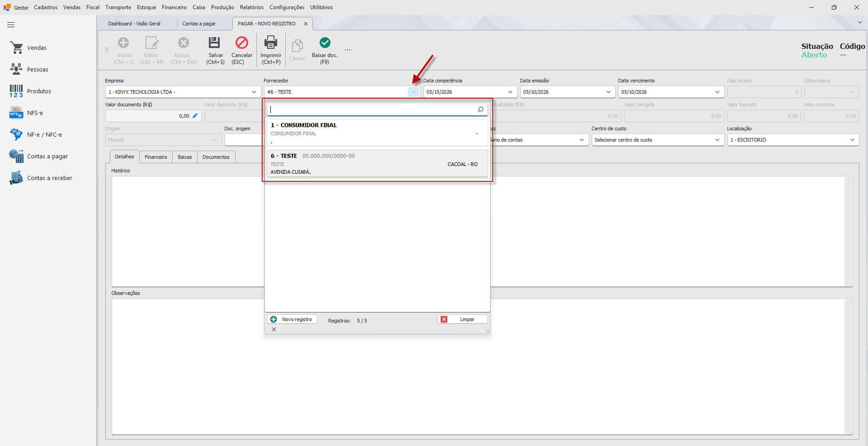868x446 pixels.
Task: Expand the Localização dropdown
Action: pyautogui.click(x=852, y=140)
